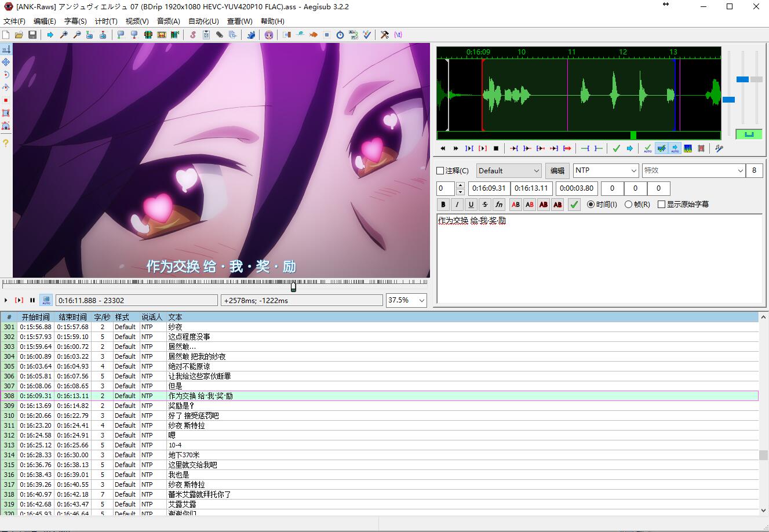Select the Scale subtitles tool
769x532 pixels.
6,100
